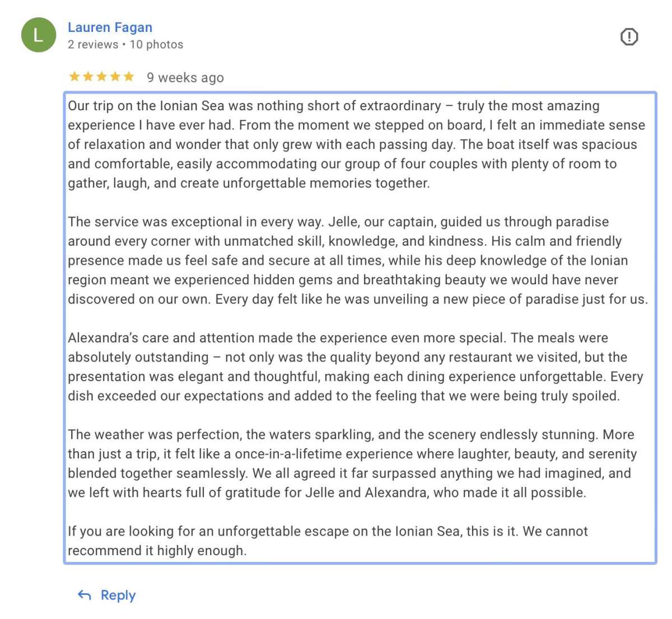Click the fourth yellow rating star

pyautogui.click(x=115, y=77)
